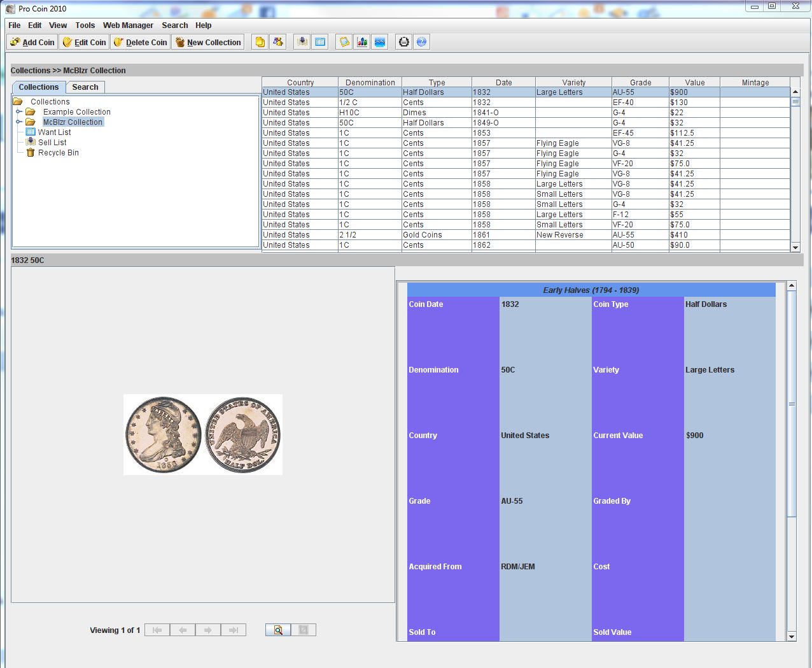Click the yellow photo toolbar icon
This screenshot has width=812, height=668.
pos(344,42)
